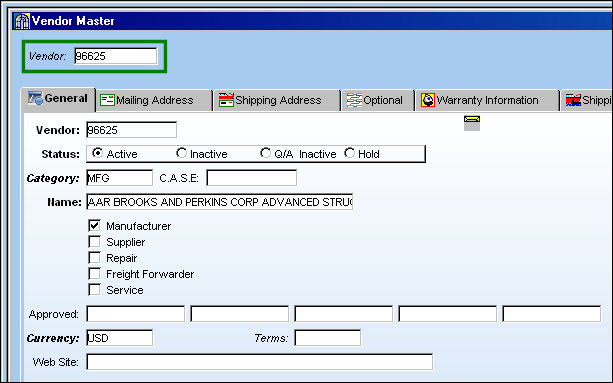The width and height of the screenshot is (613, 383).
Task: Click the C.A.S.E. input field
Action: pyautogui.click(x=251, y=178)
